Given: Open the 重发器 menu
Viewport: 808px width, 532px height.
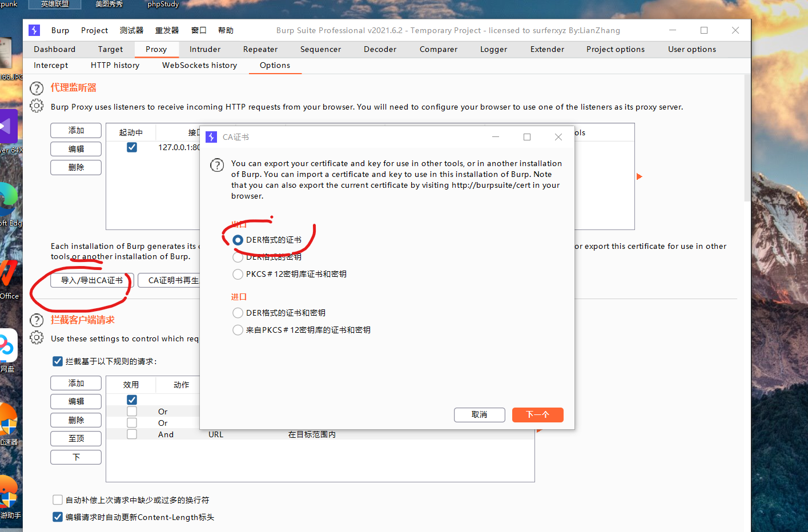Looking at the screenshot, I should 167,30.
